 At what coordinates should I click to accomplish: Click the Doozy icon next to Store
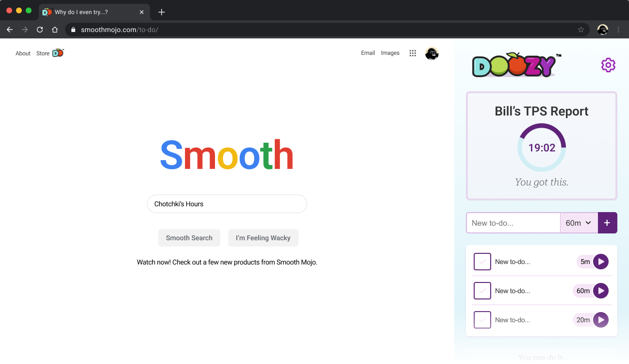[x=58, y=53]
